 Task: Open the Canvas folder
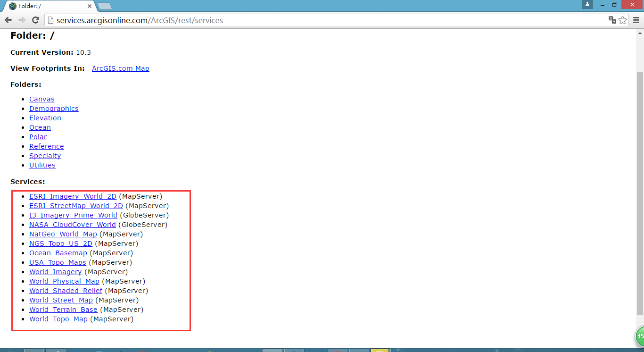pos(42,99)
